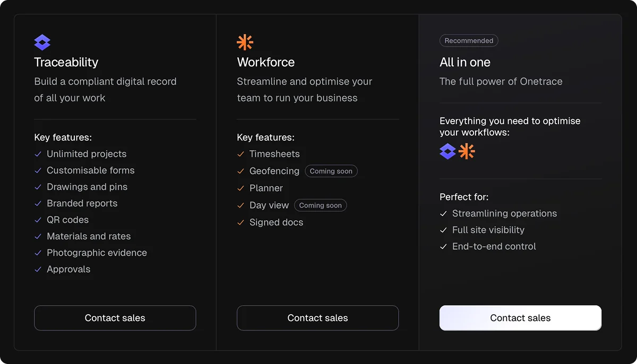Viewport: 637px width, 364px height.
Task: Click the text 'Branded reports'
Action: pos(82,203)
